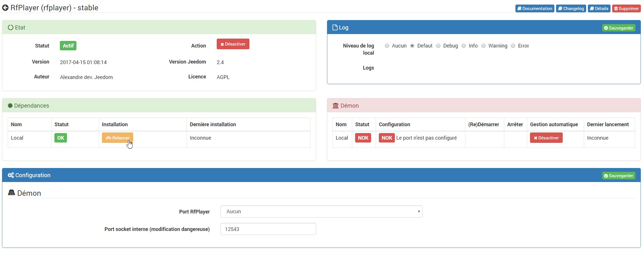Click Désactiver button in Etat panel
This screenshot has height=255, width=644.
click(233, 44)
